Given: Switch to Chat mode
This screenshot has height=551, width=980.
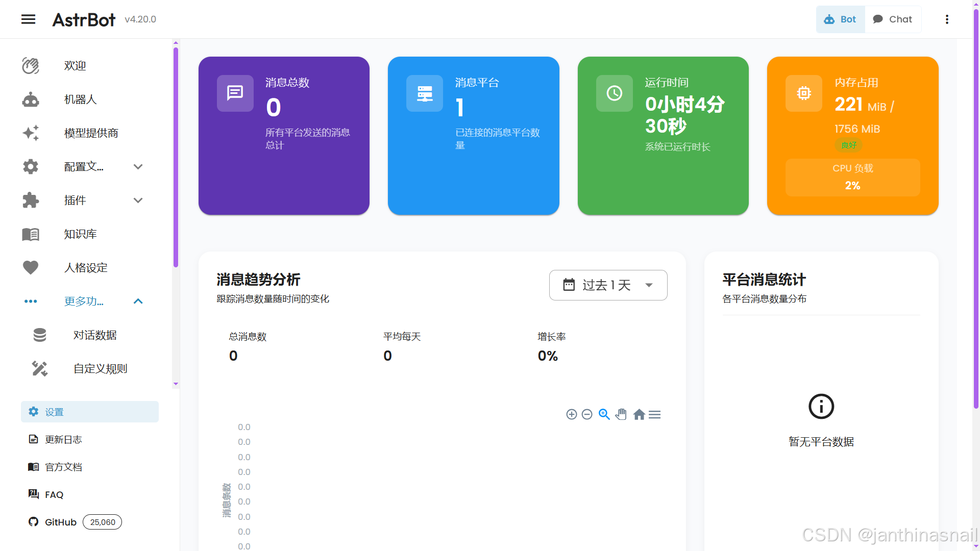Looking at the screenshot, I should [893, 19].
